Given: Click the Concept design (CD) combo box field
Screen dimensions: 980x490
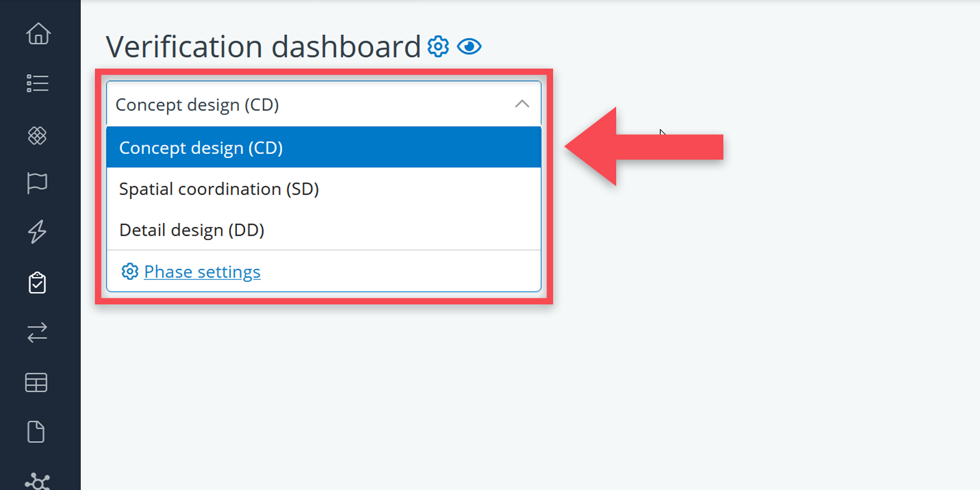Looking at the screenshot, I should [306, 105].
